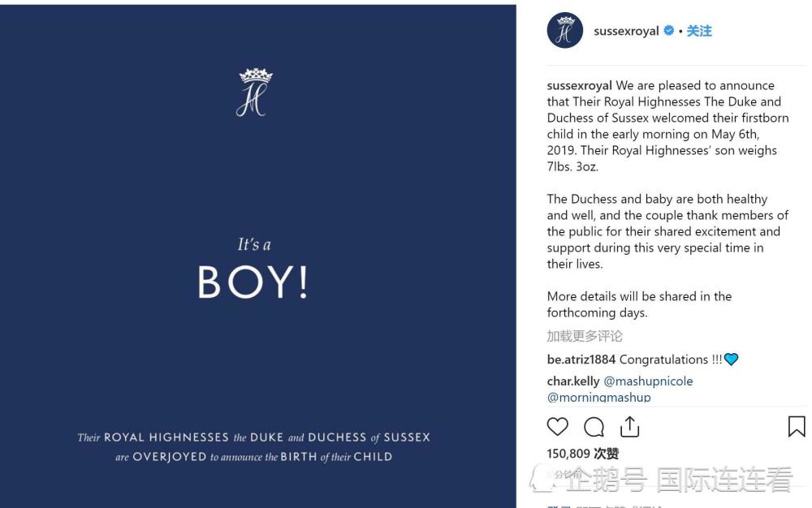
Task: Click the post timestamp under the likes
Action: point(567,475)
